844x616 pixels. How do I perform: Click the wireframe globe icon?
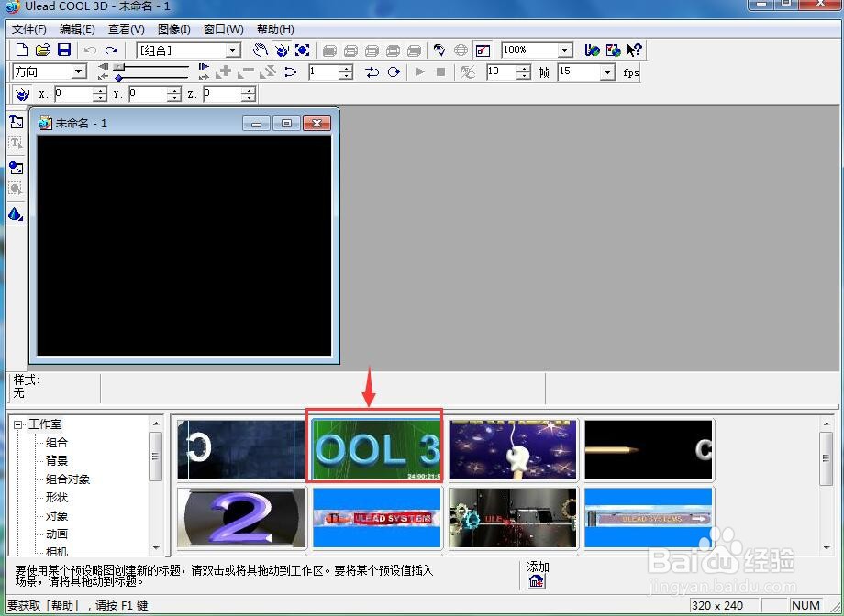(x=461, y=50)
